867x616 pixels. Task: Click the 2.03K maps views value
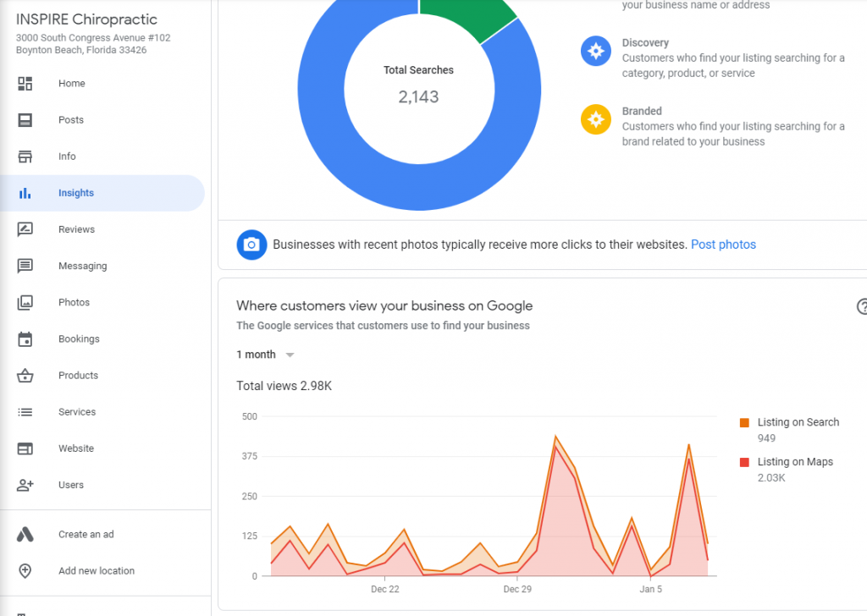point(771,478)
